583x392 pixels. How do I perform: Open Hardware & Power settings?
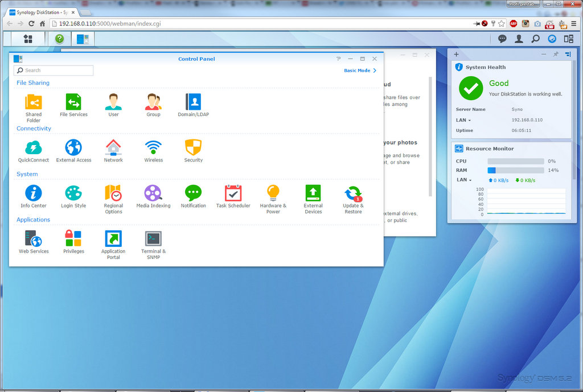point(273,199)
